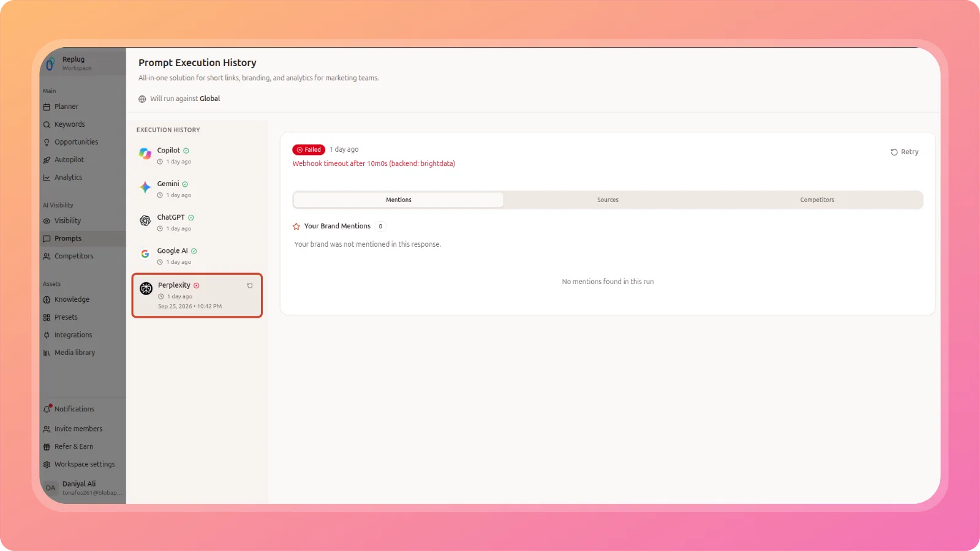Image resolution: width=980 pixels, height=551 pixels.
Task: Open the Integrations plug icon
Action: click(47, 335)
